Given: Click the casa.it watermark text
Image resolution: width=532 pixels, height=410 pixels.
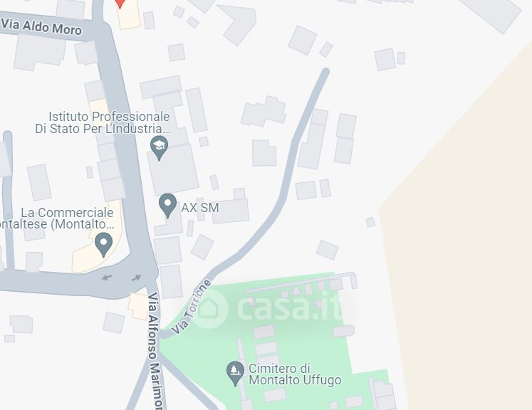Looking at the screenshot, I should pyautogui.click(x=291, y=309).
